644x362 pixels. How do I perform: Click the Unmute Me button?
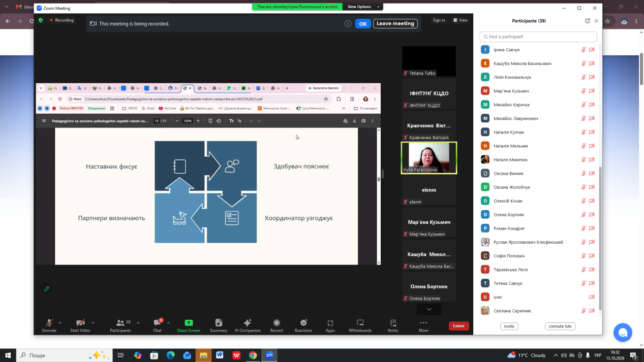[x=560, y=326]
